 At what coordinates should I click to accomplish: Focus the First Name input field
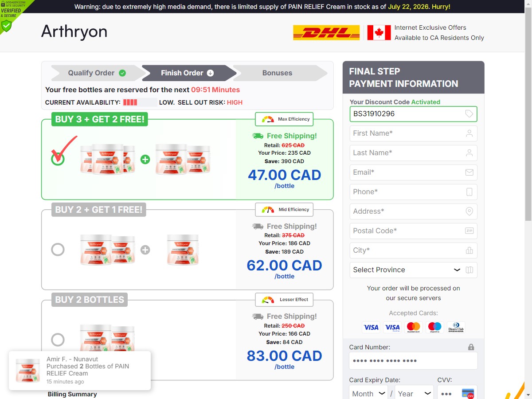click(x=413, y=133)
